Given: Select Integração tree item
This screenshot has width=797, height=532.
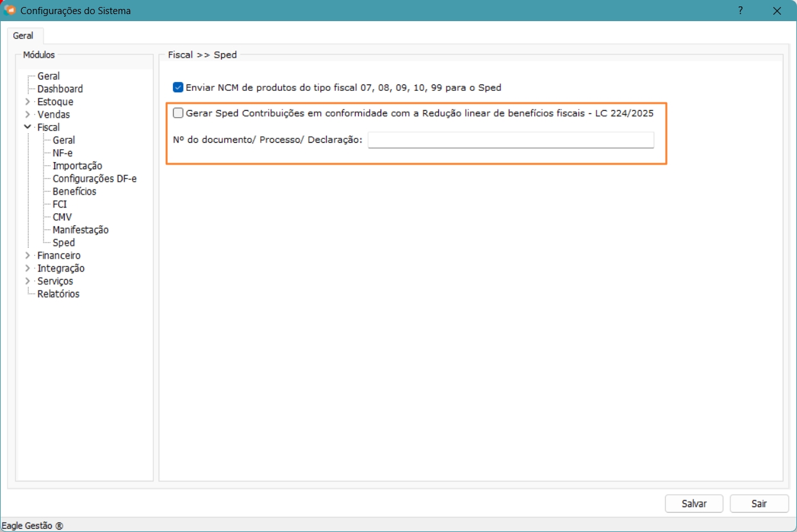Looking at the screenshot, I should coord(61,268).
